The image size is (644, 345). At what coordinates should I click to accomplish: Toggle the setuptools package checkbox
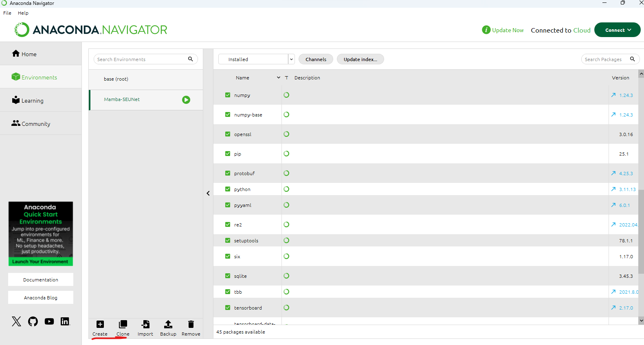(x=228, y=240)
